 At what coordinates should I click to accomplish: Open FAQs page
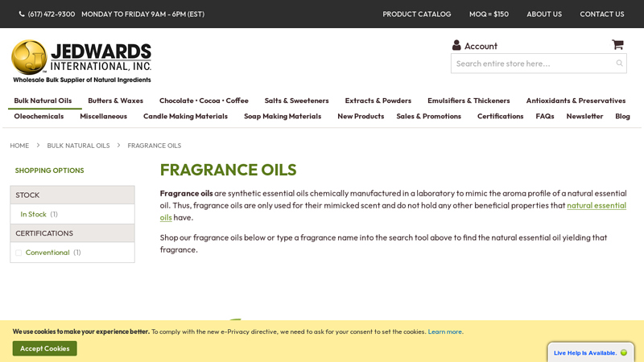(545, 116)
